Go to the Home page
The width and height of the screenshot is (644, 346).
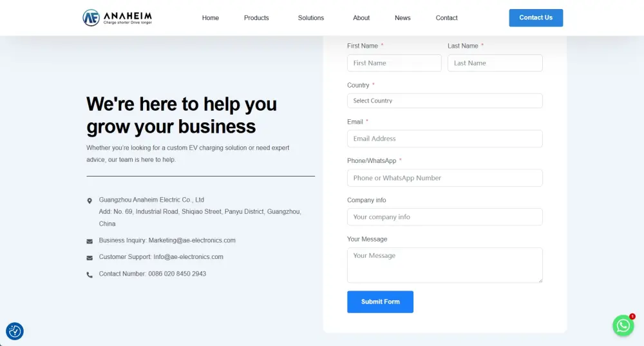[211, 18]
